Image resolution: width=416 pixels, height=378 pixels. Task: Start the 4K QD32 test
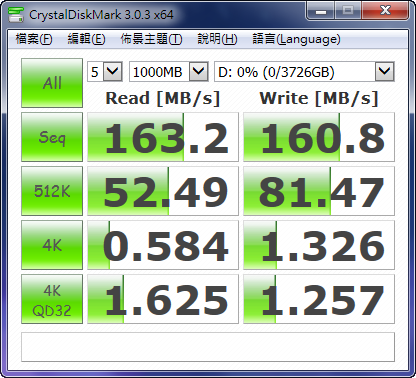[52, 299]
